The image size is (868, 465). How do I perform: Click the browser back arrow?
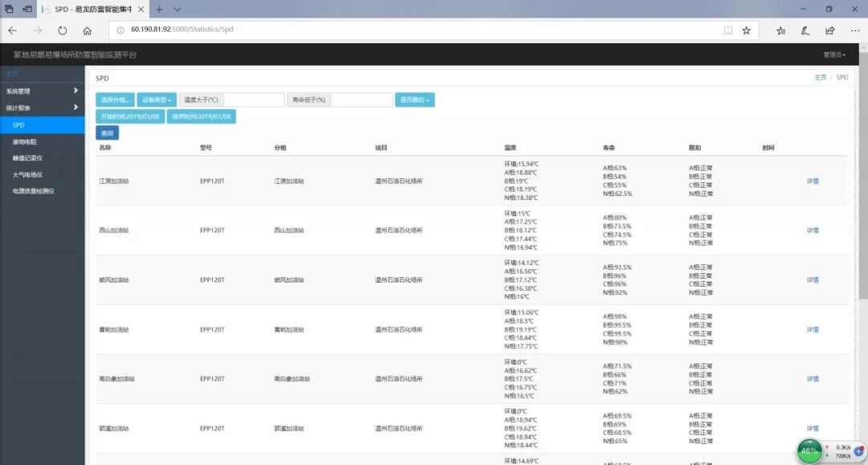[12, 31]
